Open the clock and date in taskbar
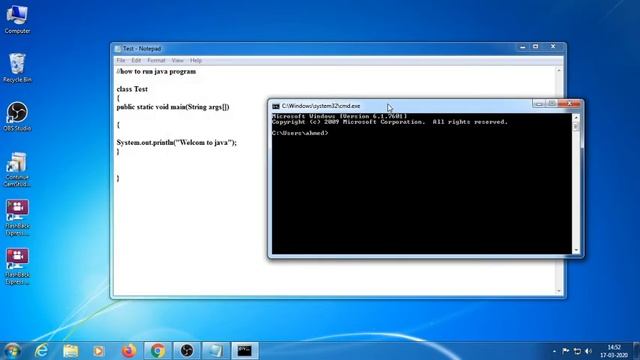 (x=614, y=351)
